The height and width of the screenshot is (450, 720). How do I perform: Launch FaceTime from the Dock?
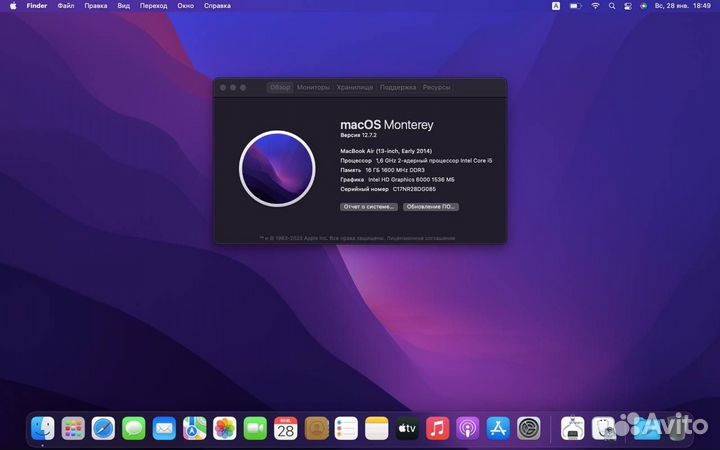coord(255,428)
